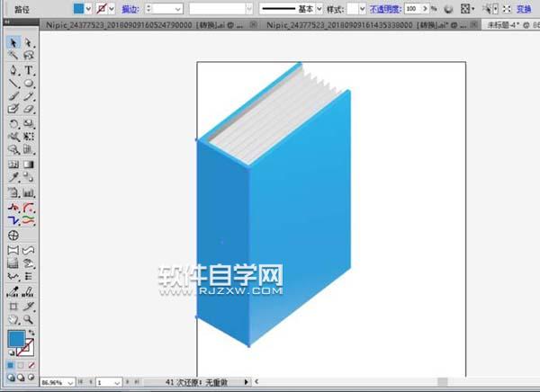Open the 不透明度 opacity panel link
This screenshot has height=392, width=540.
click(385, 9)
